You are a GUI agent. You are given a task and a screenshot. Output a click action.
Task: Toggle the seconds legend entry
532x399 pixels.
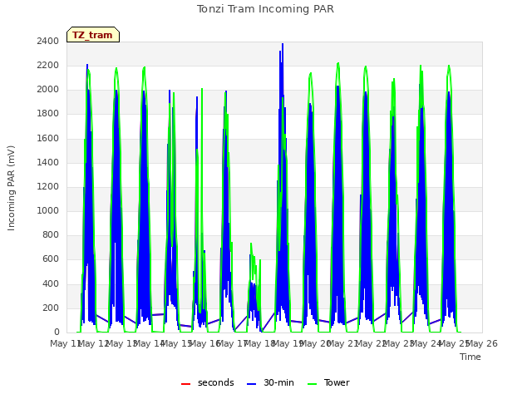pos(207,382)
